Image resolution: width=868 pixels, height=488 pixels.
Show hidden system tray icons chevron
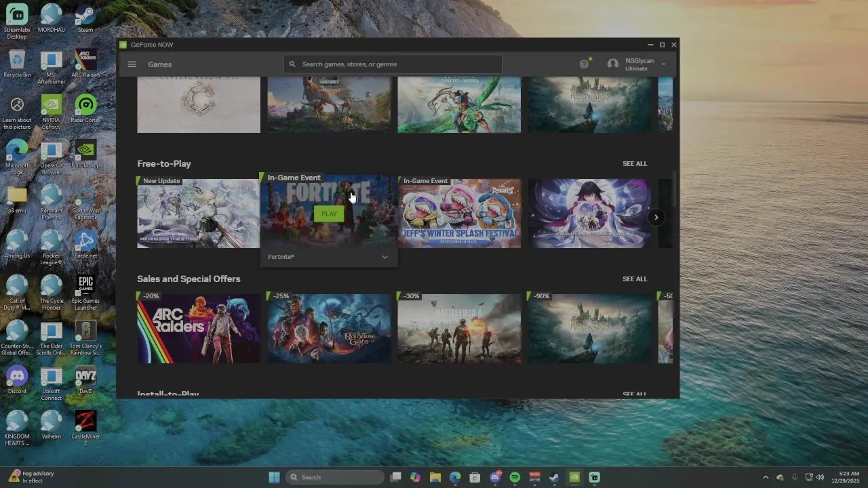[x=766, y=477]
